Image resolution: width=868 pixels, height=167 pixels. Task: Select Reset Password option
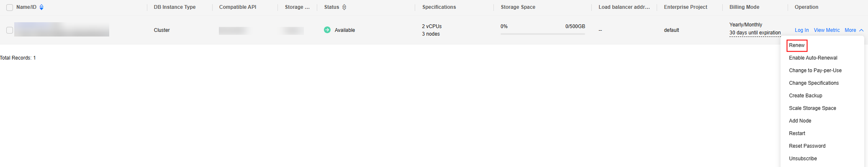point(807,146)
